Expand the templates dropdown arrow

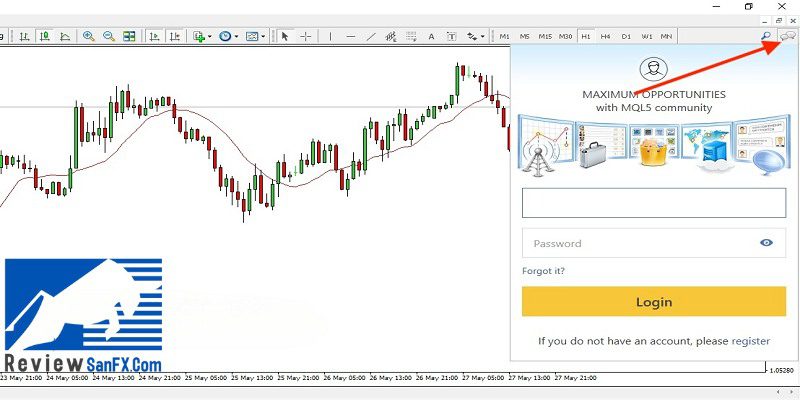tap(263, 37)
